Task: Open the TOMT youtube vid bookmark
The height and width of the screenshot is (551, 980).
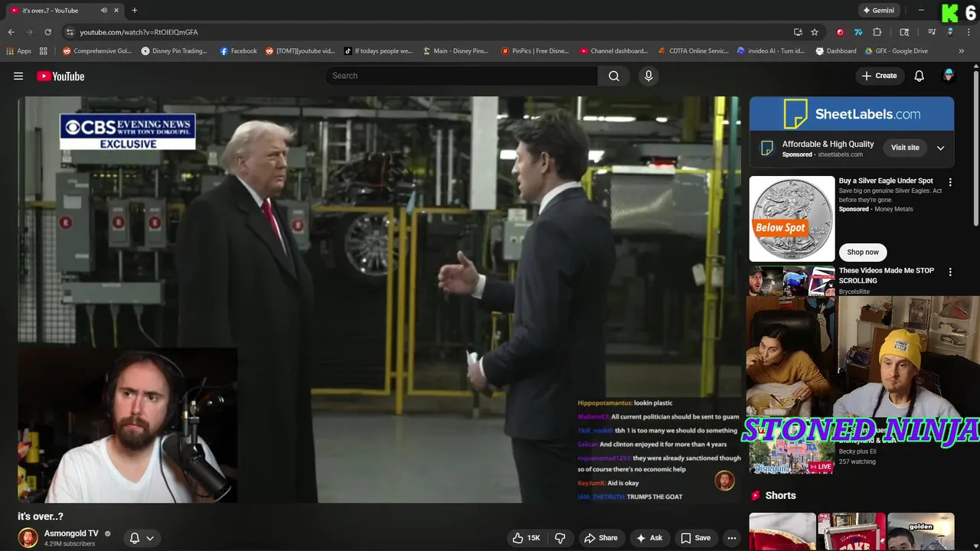Action: (300, 51)
